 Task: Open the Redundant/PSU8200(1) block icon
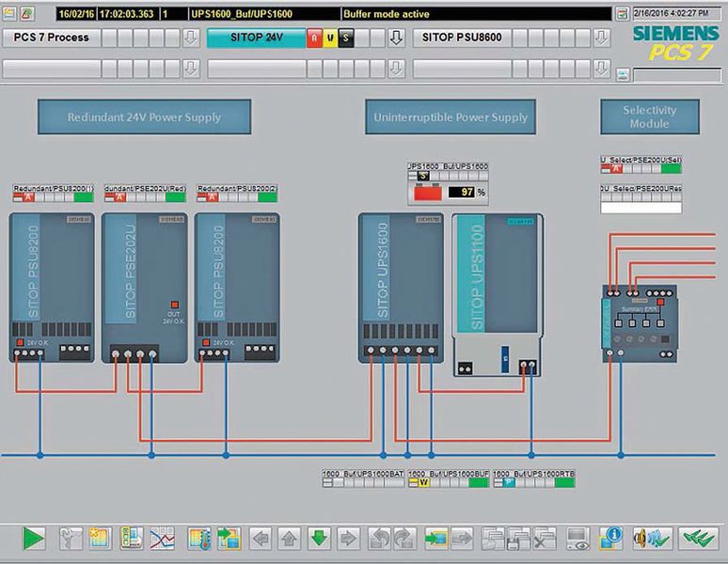coord(54,193)
